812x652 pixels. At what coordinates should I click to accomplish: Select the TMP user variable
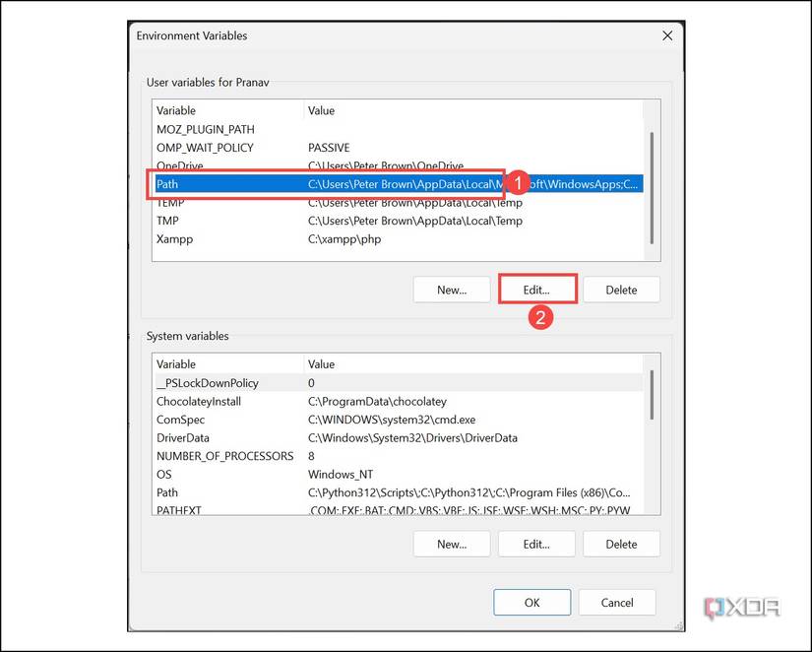click(x=167, y=221)
